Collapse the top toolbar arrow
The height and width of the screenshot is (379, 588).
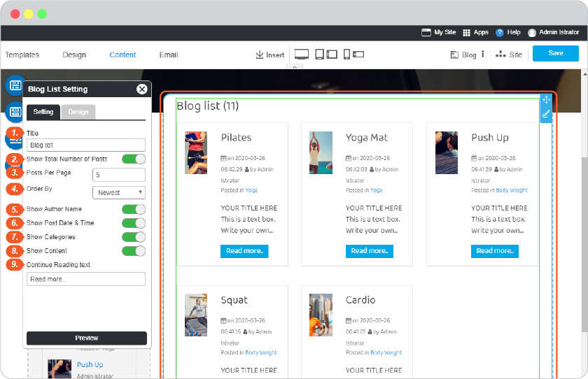coord(295,67)
